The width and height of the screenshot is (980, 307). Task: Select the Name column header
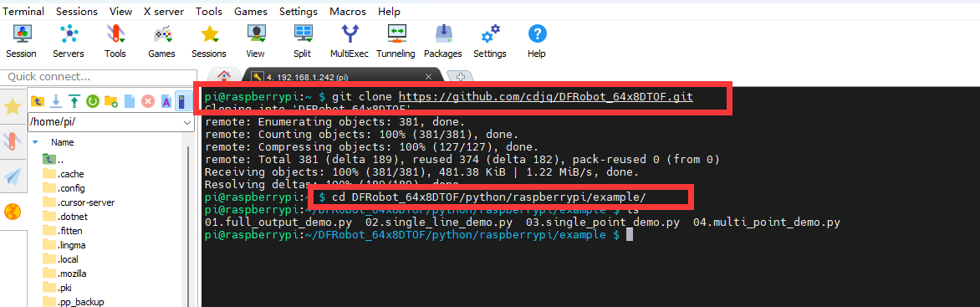63,142
